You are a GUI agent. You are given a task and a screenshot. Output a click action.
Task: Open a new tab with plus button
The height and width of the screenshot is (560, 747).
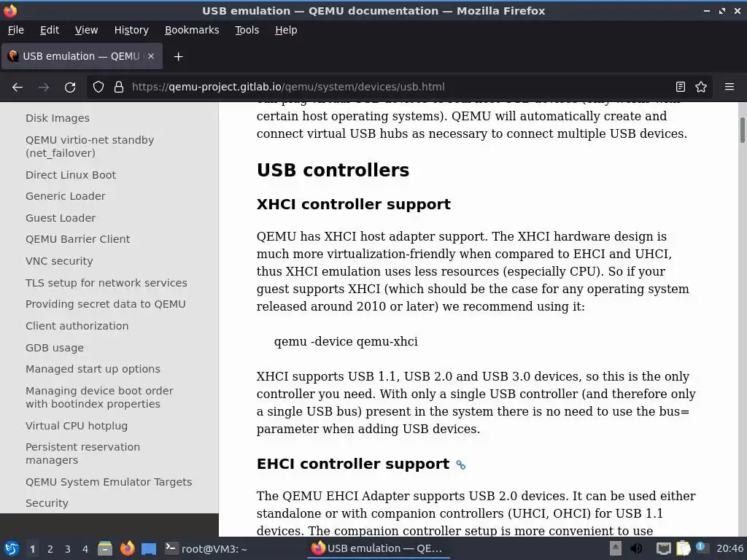tap(178, 57)
